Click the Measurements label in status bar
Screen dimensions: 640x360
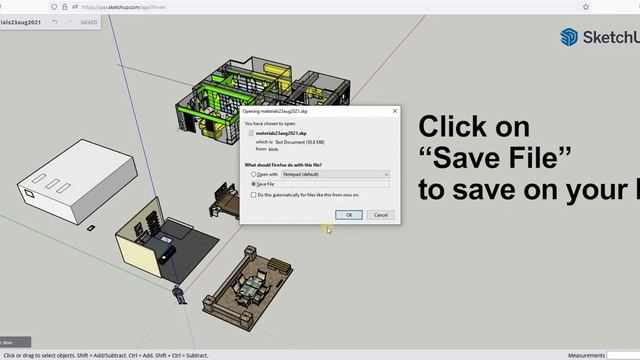(x=586, y=356)
